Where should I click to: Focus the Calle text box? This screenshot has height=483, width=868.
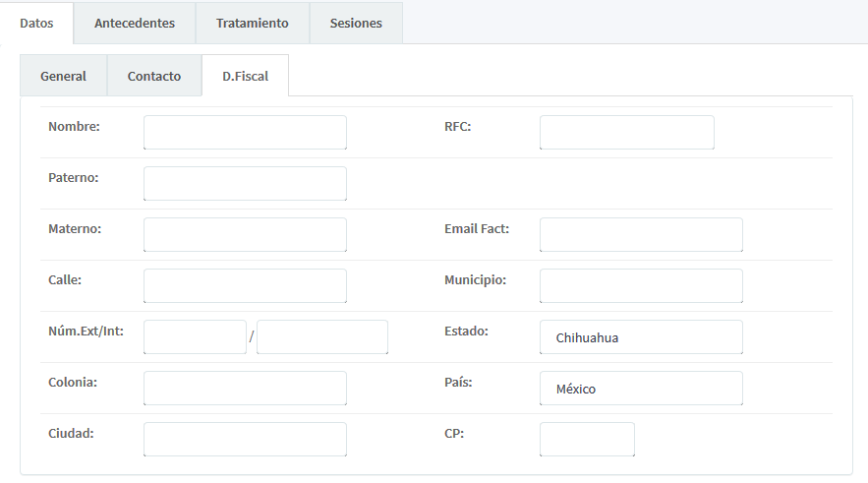pyautogui.click(x=245, y=285)
